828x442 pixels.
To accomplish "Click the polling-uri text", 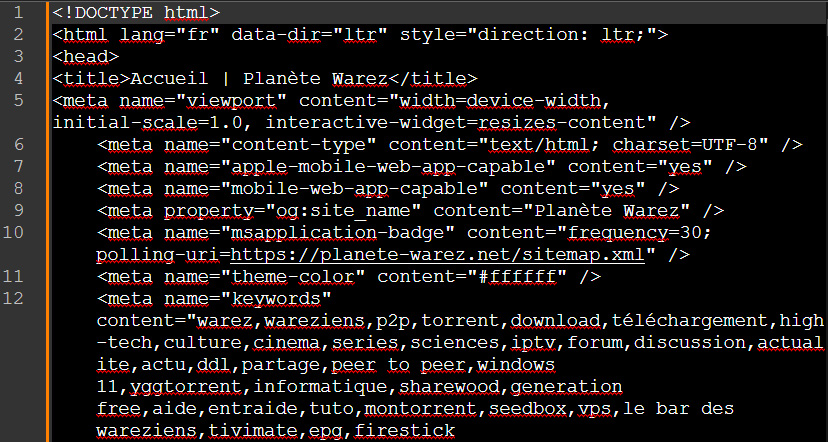I will point(158,255).
